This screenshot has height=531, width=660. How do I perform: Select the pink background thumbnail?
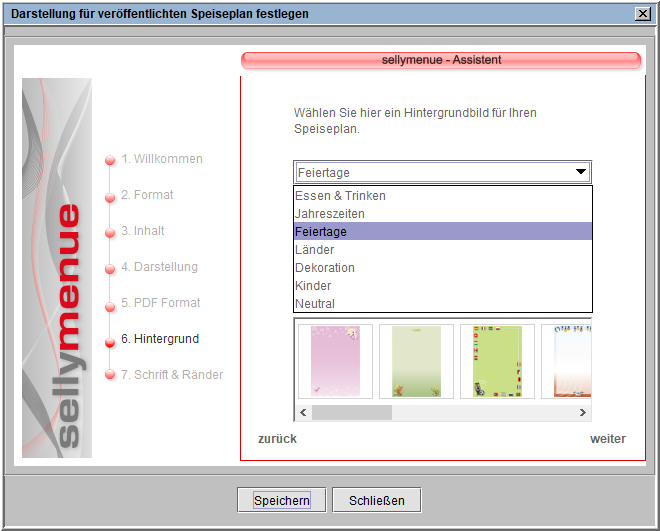335,361
